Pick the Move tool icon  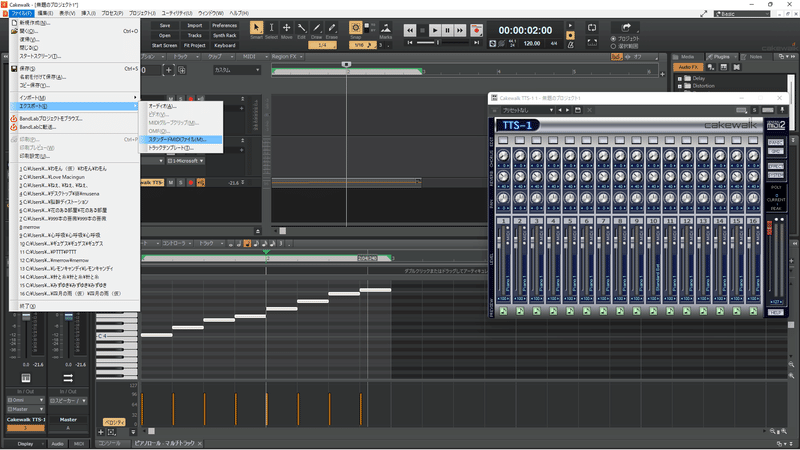(x=287, y=28)
